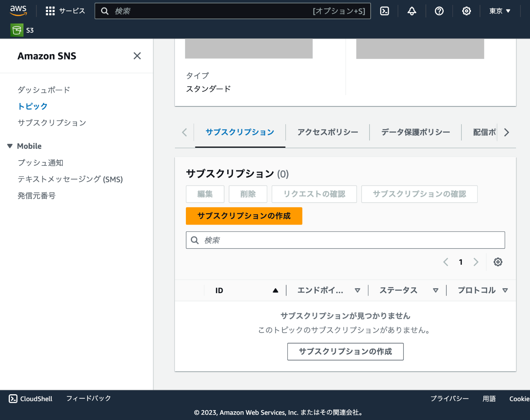Click the ステータス column header text
The height and width of the screenshot is (420, 530).
tap(398, 290)
